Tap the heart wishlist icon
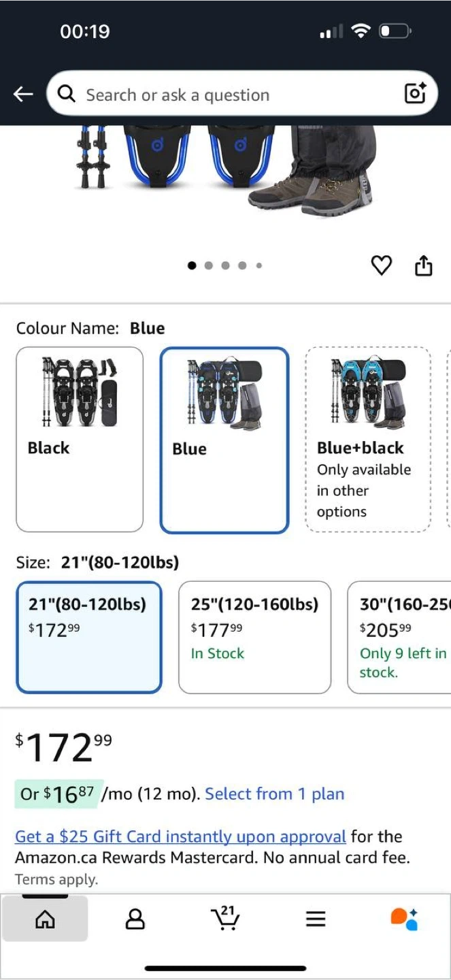Viewport: 451px width, 980px height. pos(382,265)
